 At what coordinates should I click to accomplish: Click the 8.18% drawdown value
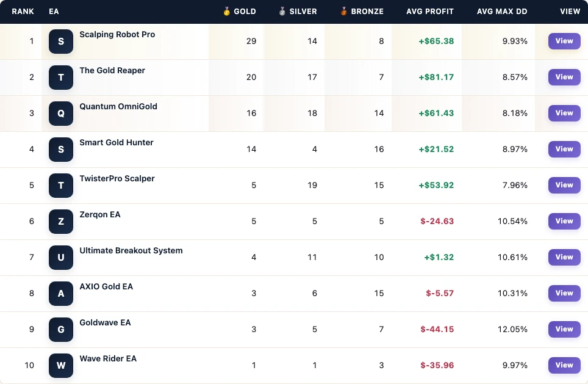515,113
